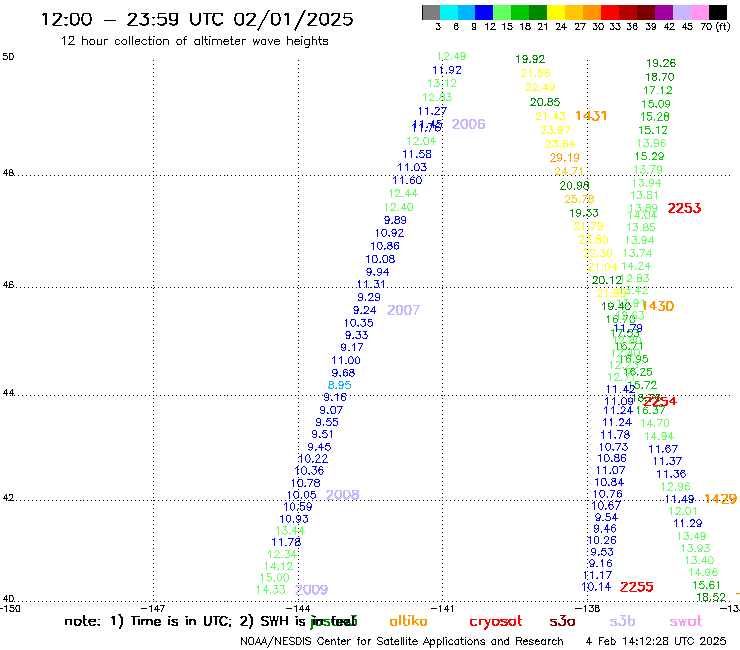The image size is (740, 650).
Task: Click the wave height value '19.92'
Action: (x=530, y=59)
